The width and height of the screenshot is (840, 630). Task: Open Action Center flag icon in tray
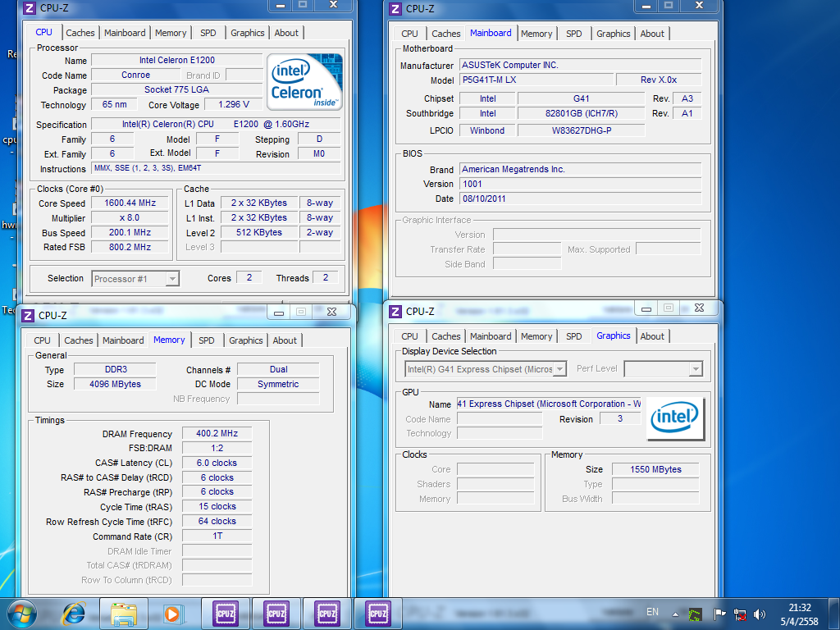(719, 614)
